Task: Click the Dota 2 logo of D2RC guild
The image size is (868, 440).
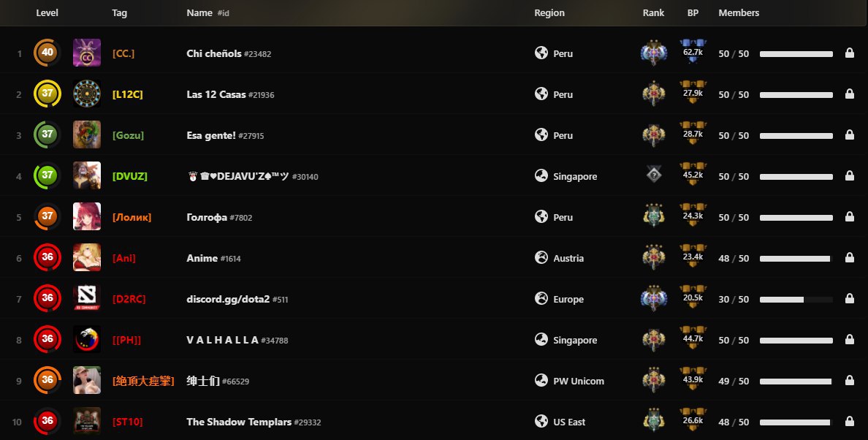Action: point(87,299)
